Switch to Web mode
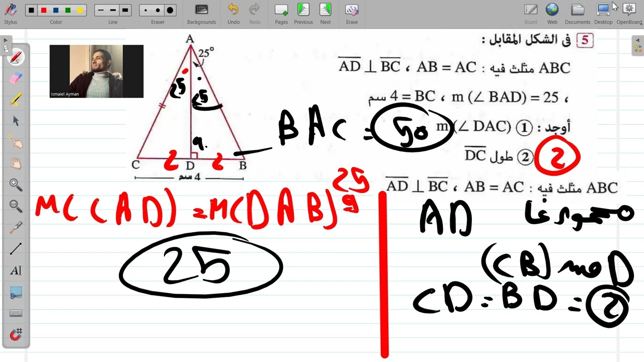 click(552, 14)
